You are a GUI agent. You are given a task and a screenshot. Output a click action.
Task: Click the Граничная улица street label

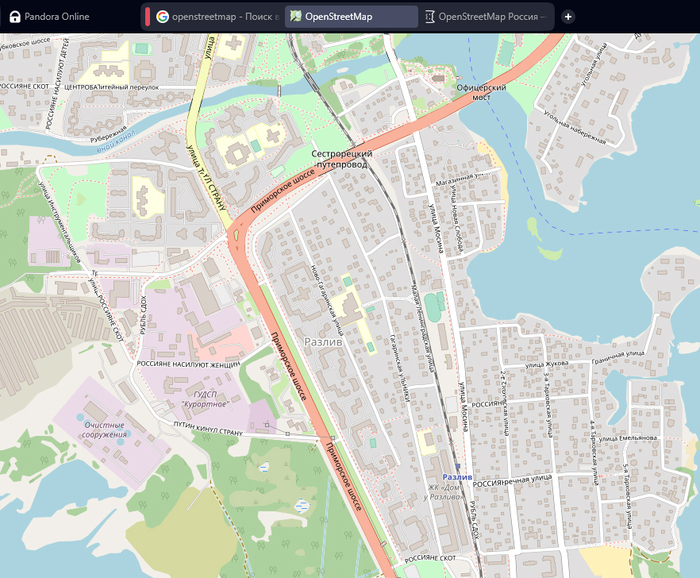point(618,357)
